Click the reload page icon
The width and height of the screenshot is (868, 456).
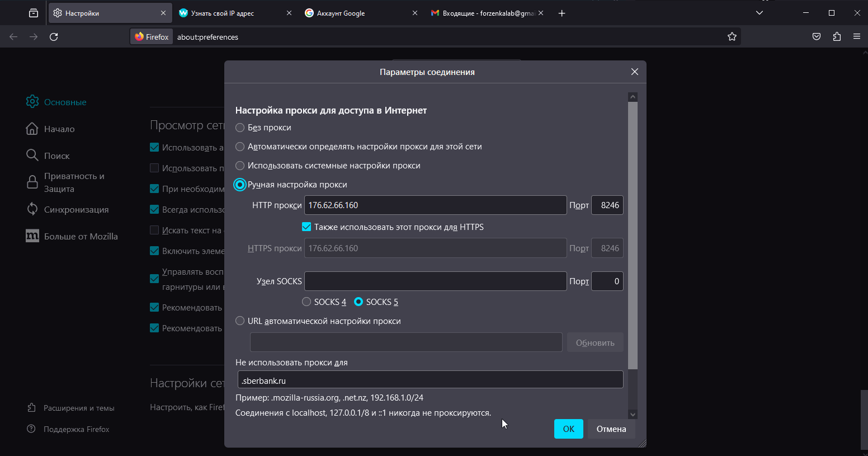54,37
